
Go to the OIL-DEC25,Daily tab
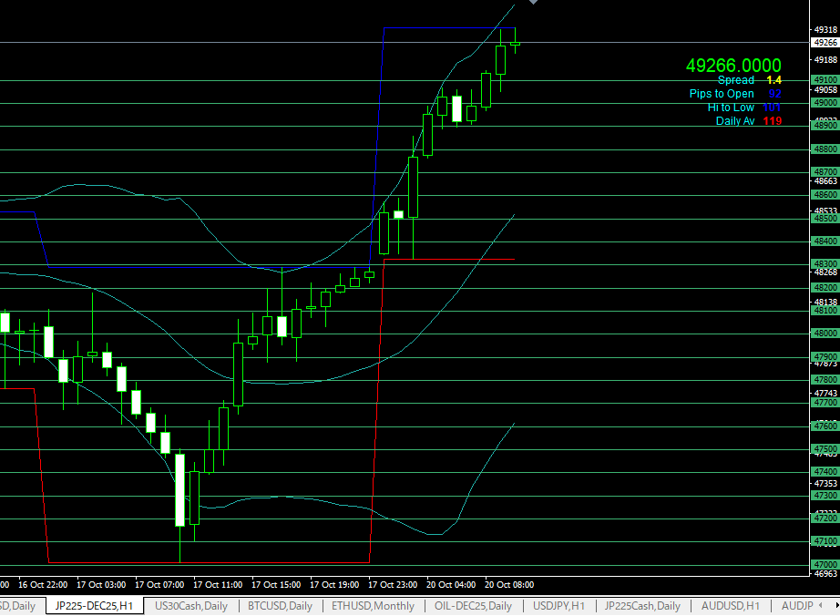pyautogui.click(x=473, y=606)
